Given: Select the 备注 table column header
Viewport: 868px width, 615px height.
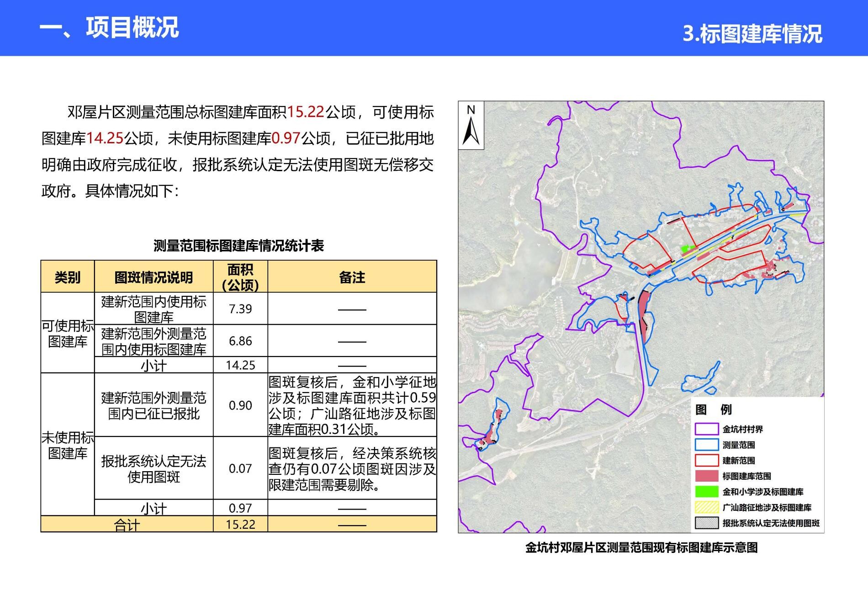Looking at the screenshot, I should pos(352,277).
